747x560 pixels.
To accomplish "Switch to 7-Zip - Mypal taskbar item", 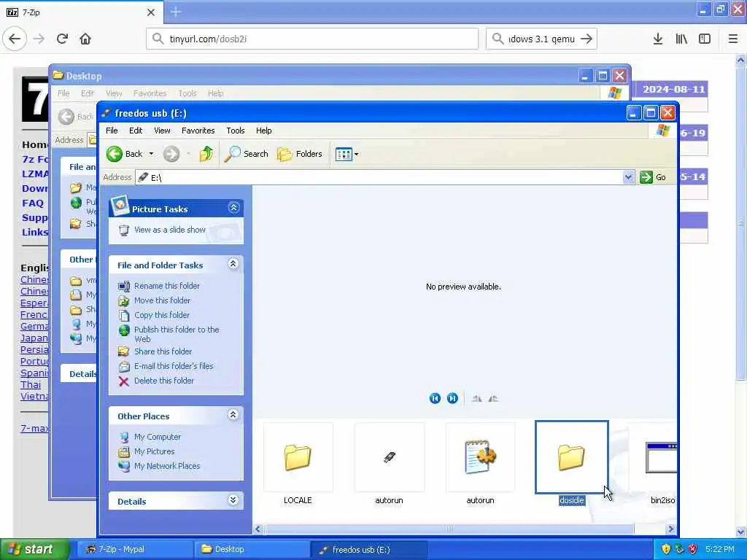I will 133,550.
